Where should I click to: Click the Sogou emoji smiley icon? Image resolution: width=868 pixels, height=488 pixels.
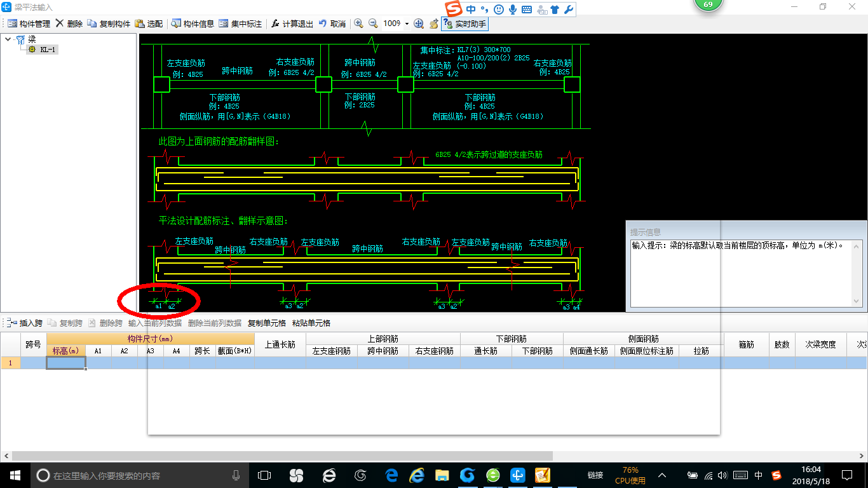coord(499,10)
